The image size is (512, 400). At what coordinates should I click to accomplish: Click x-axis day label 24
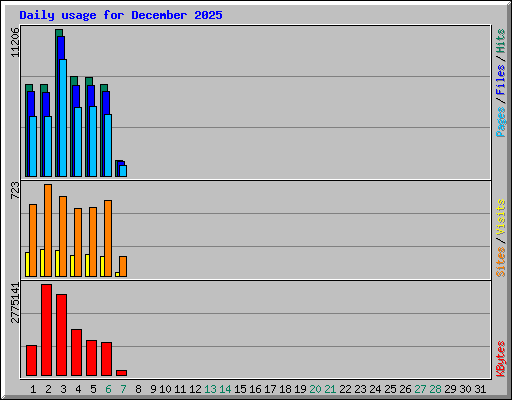click(375, 389)
